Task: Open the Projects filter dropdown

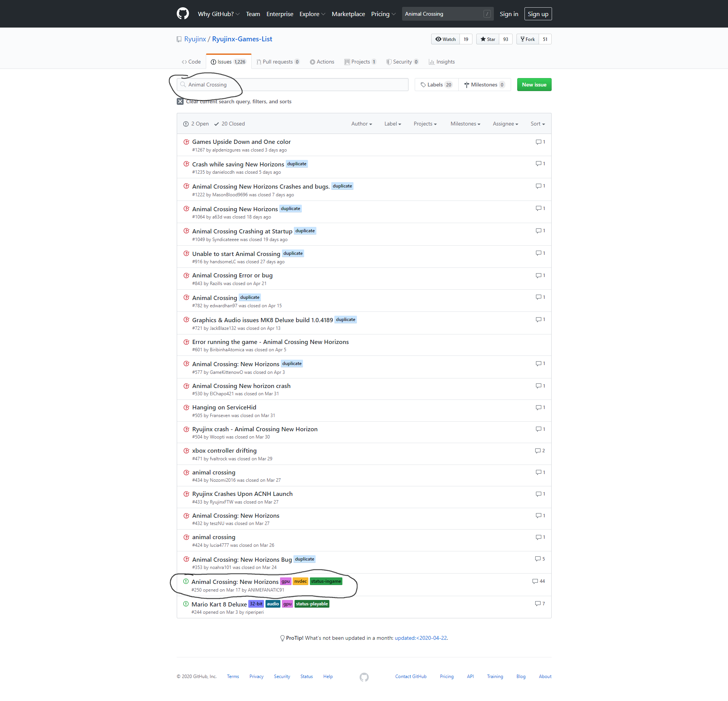Action: click(425, 124)
